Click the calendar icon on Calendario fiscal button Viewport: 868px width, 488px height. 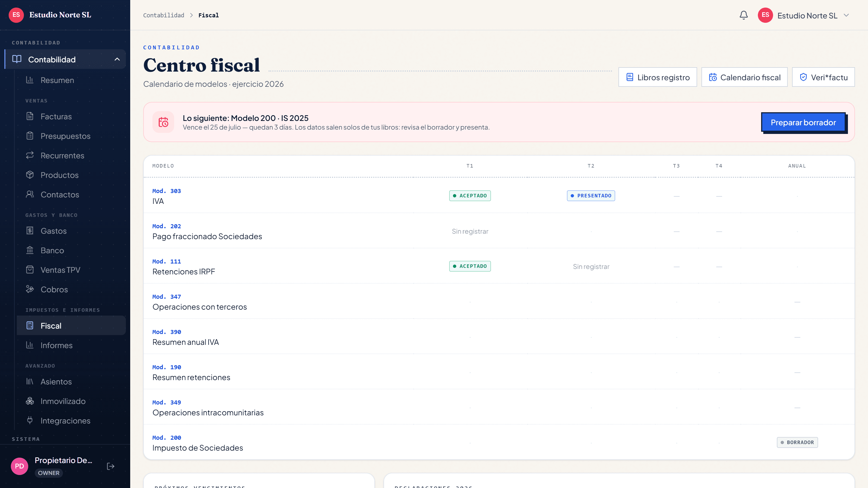point(713,78)
